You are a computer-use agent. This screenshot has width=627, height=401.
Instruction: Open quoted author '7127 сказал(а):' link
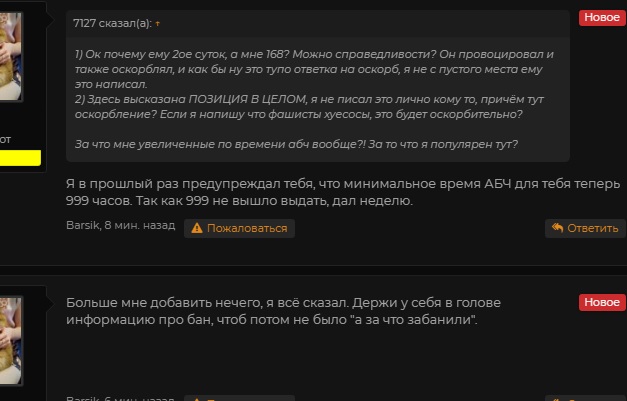pos(112,22)
